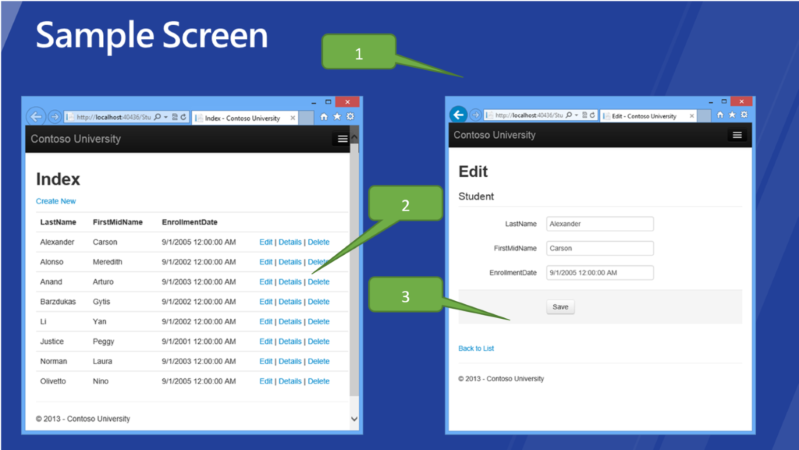Delete the Li Yan row
This screenshot has width=799, height=450.
click(x=318, y=322)
